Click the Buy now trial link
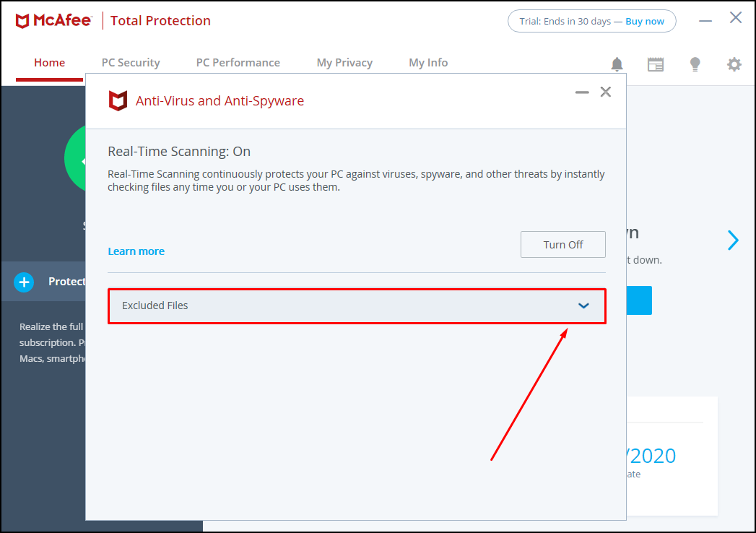This screenshot has height=533, width=756. click(645, 21)
